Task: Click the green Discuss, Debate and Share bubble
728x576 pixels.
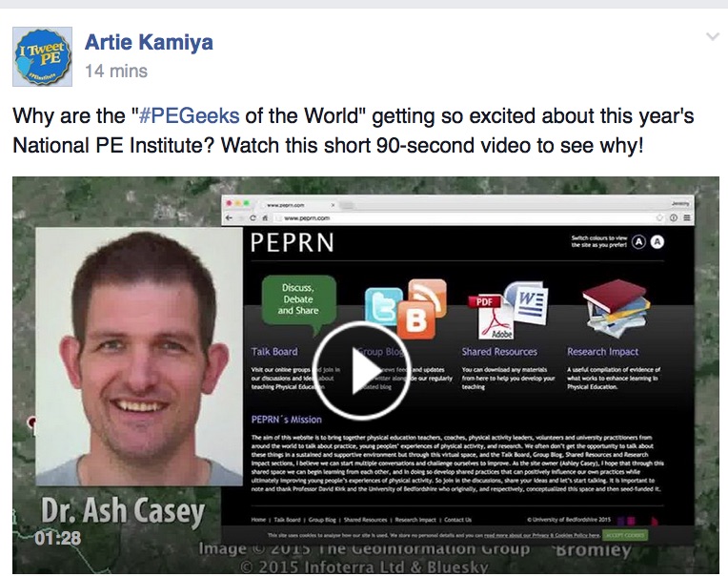Action: pos(298,301)
